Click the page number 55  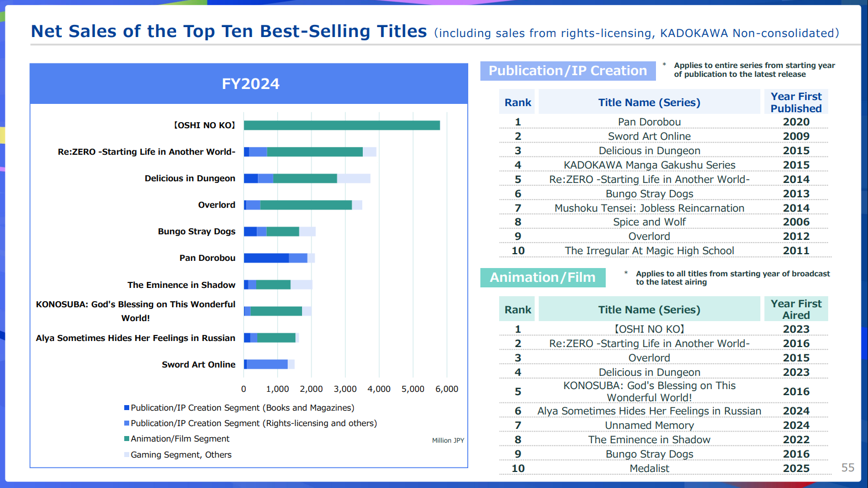tap(847, 468)
